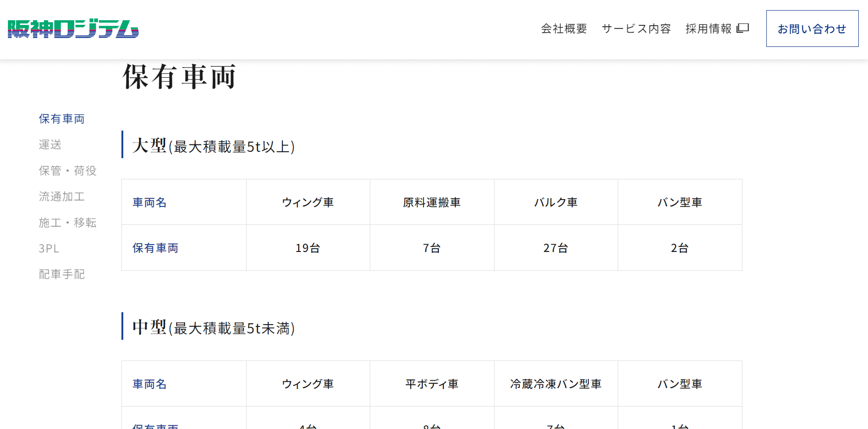
Task: Open the 3PL sidebar link
Action: point(49,249)
